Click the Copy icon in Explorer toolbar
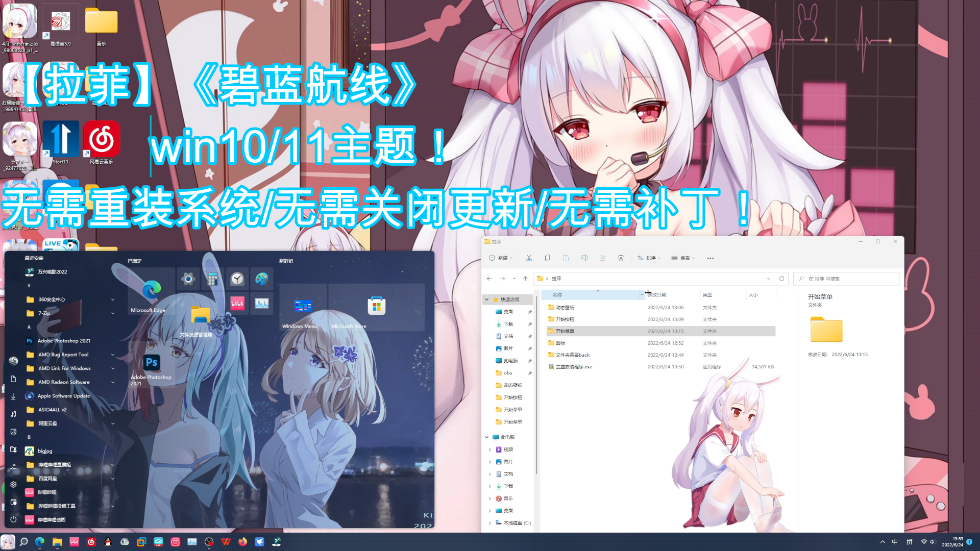 click(547, 258)
